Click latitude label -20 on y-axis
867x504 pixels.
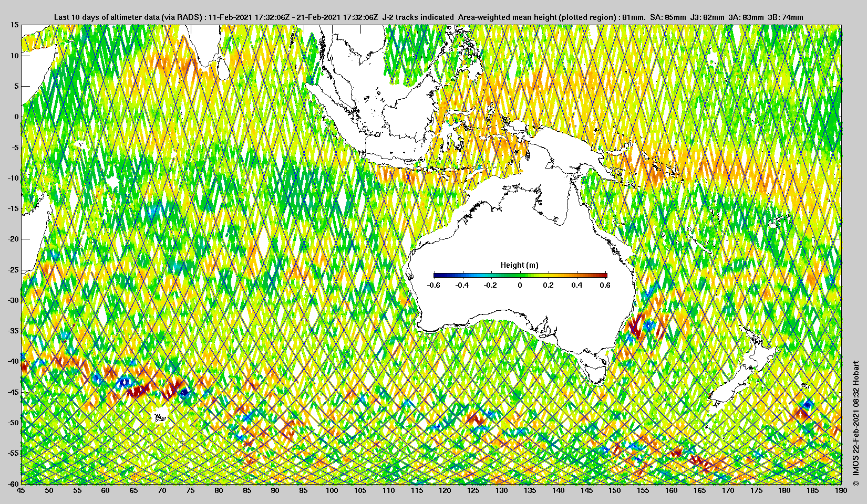(x=13, y=239)
